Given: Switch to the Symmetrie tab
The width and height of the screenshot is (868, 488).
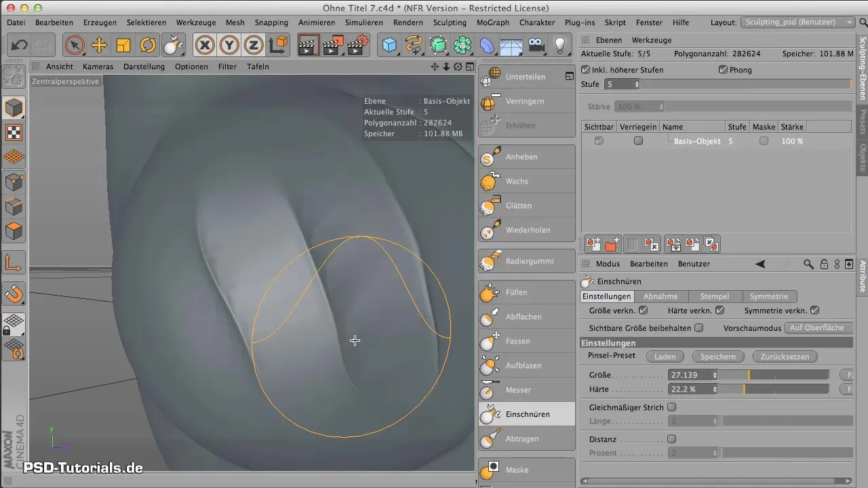Looking at the screenshot, I should pos(769,296).
